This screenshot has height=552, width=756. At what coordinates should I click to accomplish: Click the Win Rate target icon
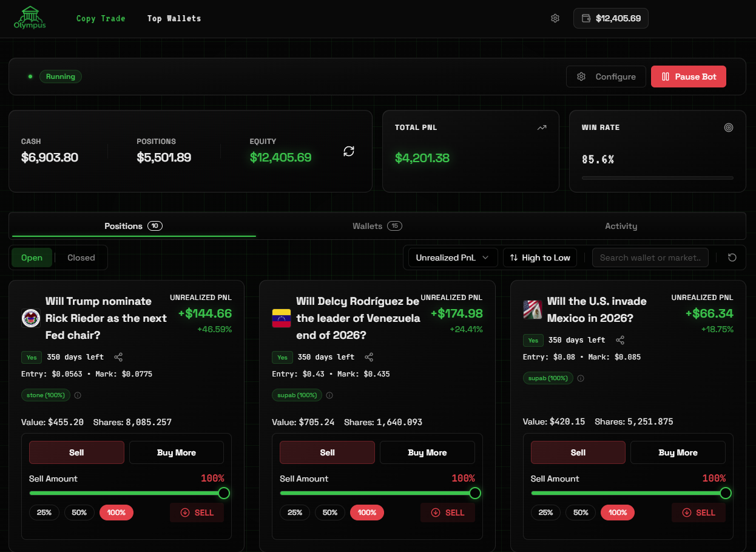(x=729, y=128)
